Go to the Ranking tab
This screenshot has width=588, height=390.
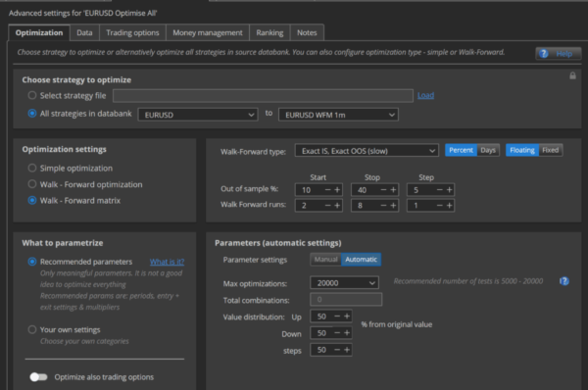click(x=269, y=32)
